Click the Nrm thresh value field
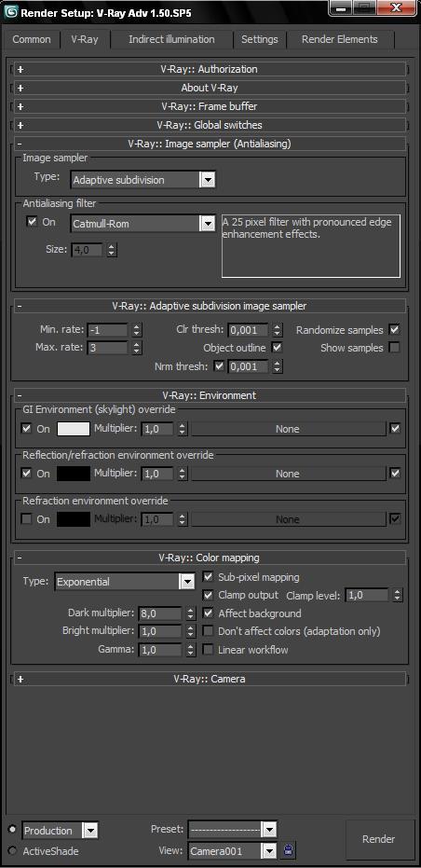The height and width of the screenshot is (868, 421). point(248,366)
